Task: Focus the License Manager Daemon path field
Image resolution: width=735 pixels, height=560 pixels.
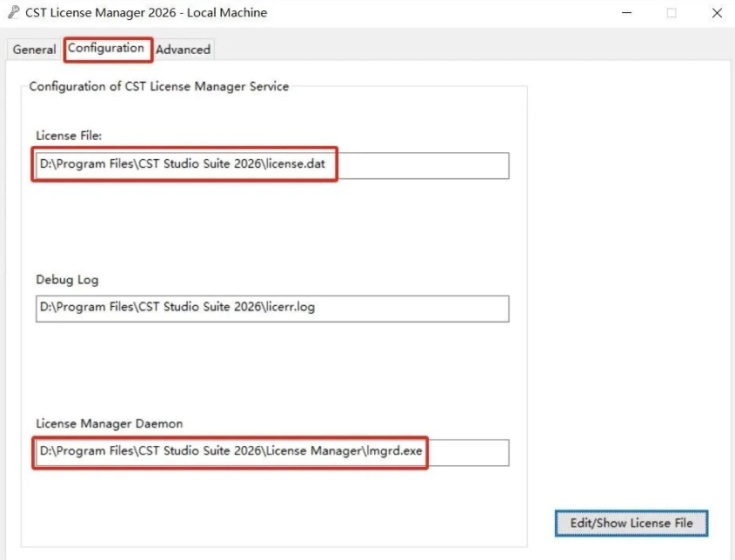Action: (271, 452)
